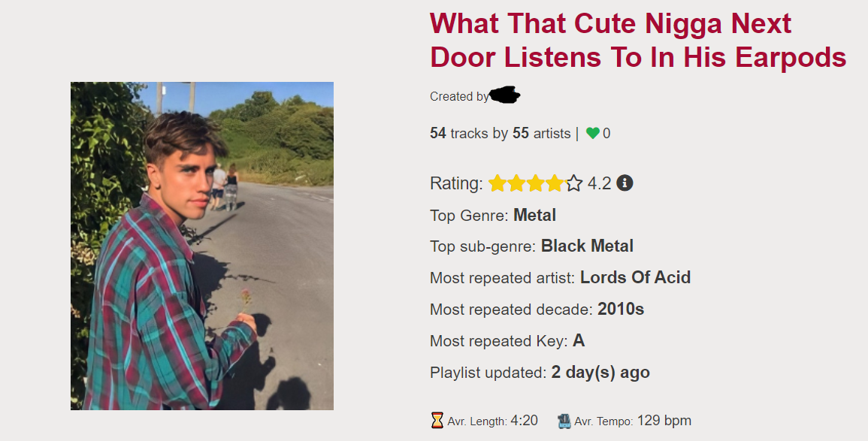Open the Lords Of Acid artist name

(635, 277)
